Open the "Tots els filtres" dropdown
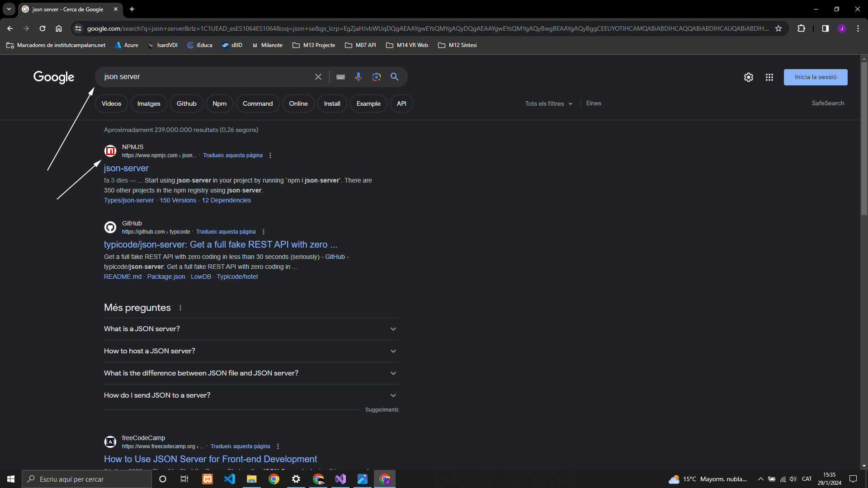The height and width of the screenshot is (488, 868). tap(548, 103)
